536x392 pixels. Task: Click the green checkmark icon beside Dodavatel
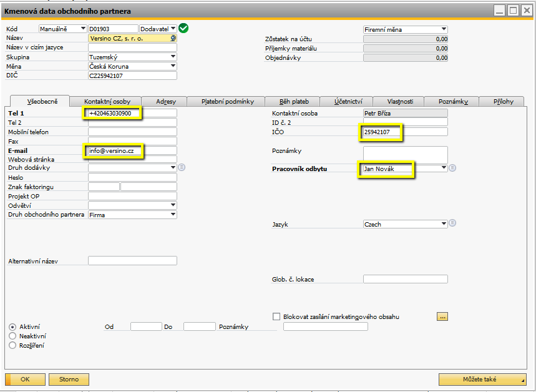pos(183,28)
